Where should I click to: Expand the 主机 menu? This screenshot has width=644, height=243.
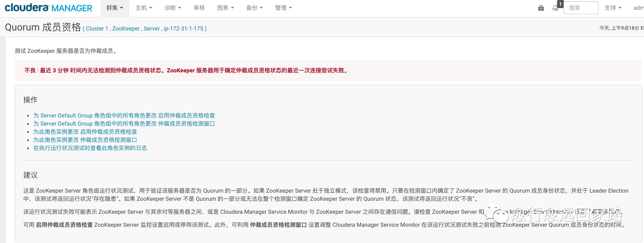point(144,8)
